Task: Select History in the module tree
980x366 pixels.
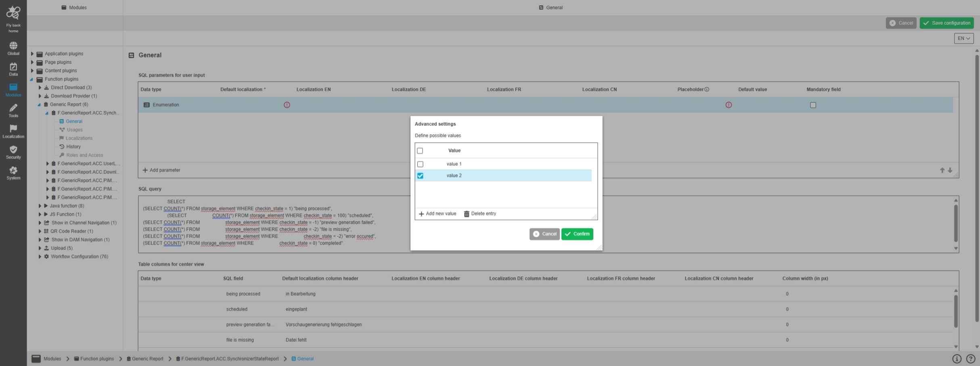Action: click(73, 147)
